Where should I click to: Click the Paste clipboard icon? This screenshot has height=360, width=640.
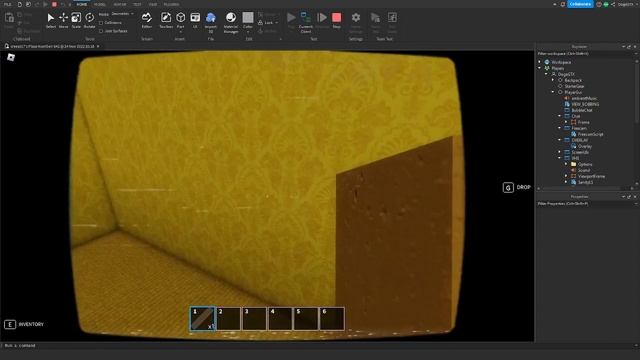9,18
